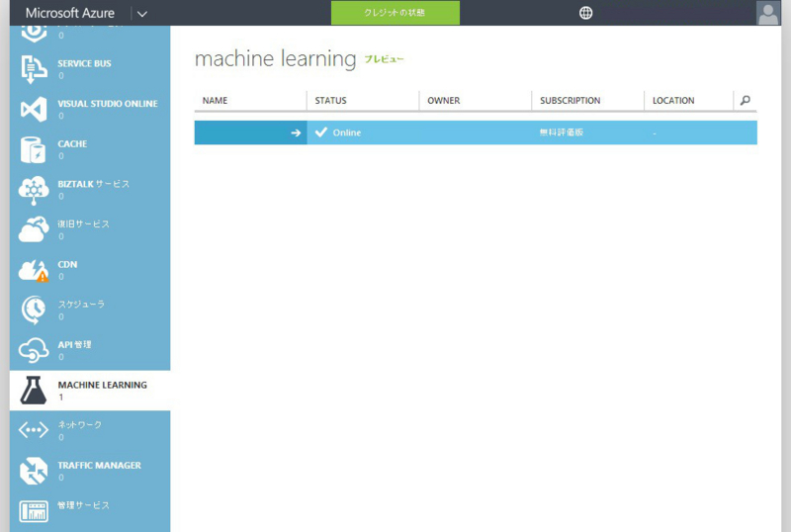Click the Traffic Manager arrows icon
Viewport: 791px width, 532px height.
(34, 471)
